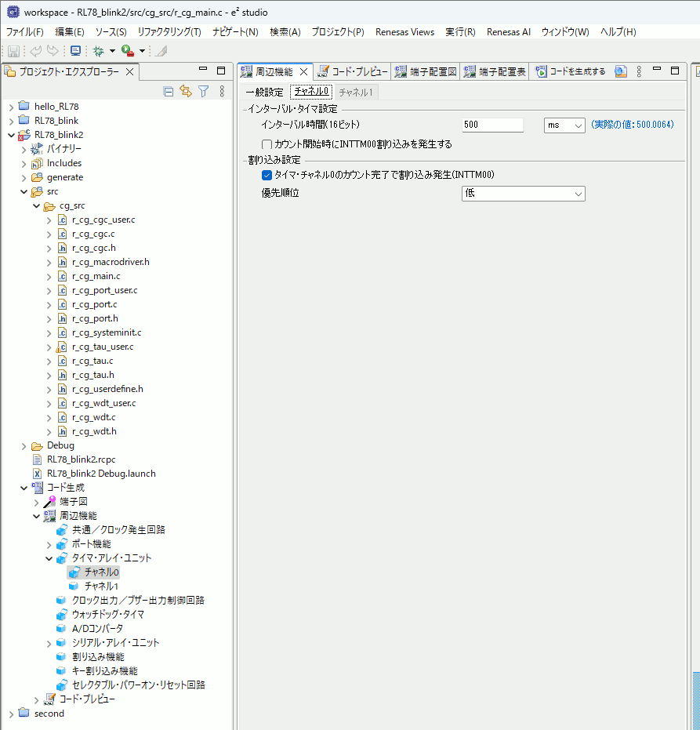Enable INTTM00 interrupt at count start checkbox
The height and width of the screenshot is (730, 700).
coord(267,144)
